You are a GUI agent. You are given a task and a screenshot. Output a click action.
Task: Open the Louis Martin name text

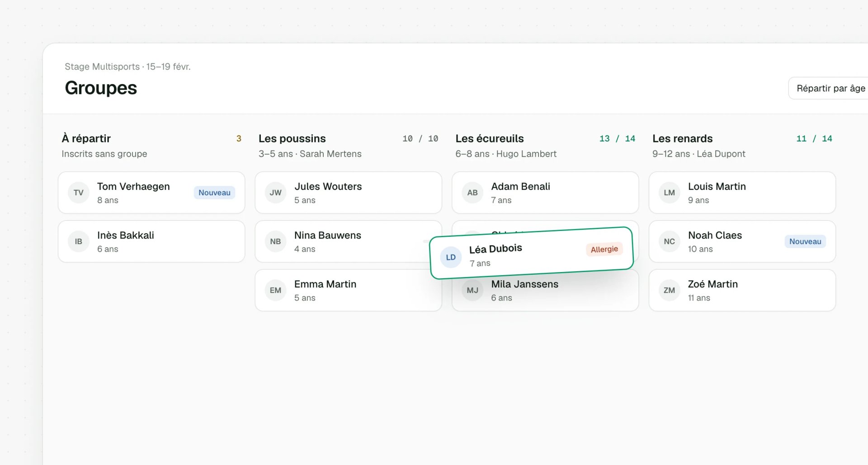(717, 186)
